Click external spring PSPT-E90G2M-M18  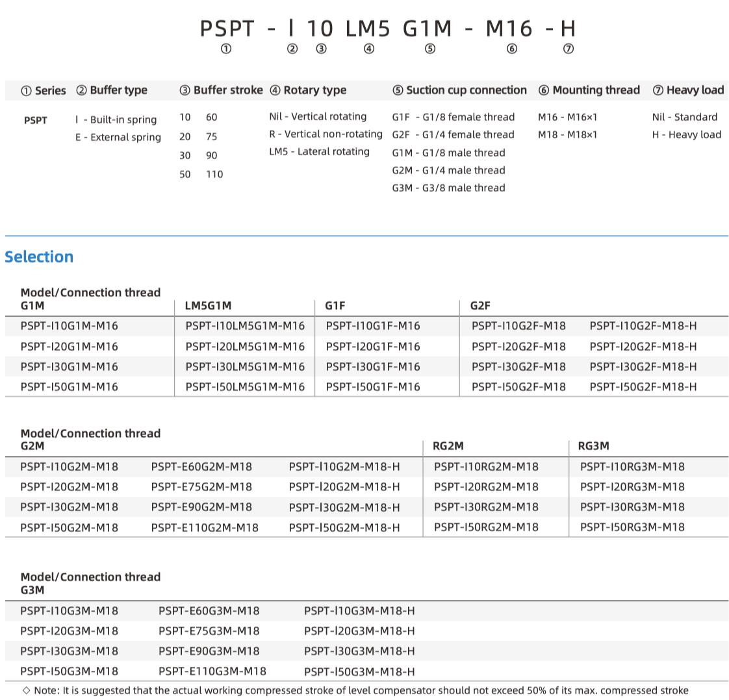tap(201, 507)
